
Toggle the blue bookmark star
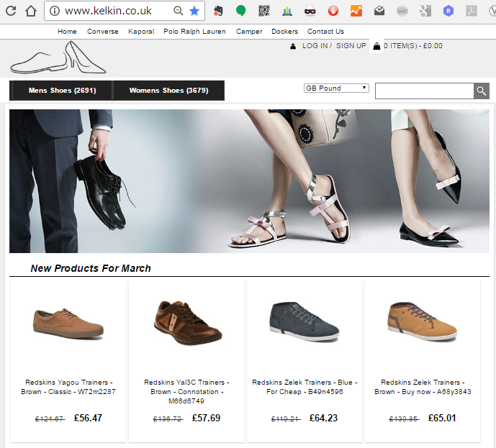pos(194,11)
